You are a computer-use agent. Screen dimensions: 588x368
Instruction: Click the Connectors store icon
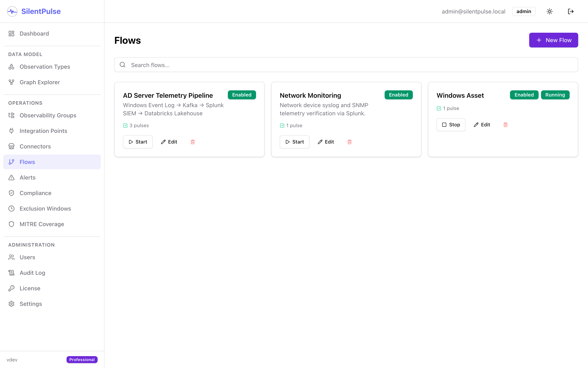tap(11, 147)
